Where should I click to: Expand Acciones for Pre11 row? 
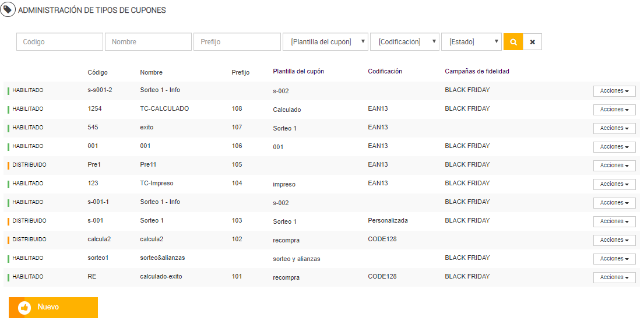pos(614,165)
